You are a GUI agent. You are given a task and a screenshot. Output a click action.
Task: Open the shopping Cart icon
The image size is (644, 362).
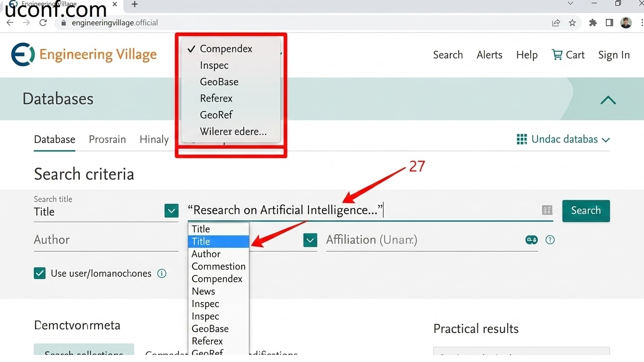point(557,55)
